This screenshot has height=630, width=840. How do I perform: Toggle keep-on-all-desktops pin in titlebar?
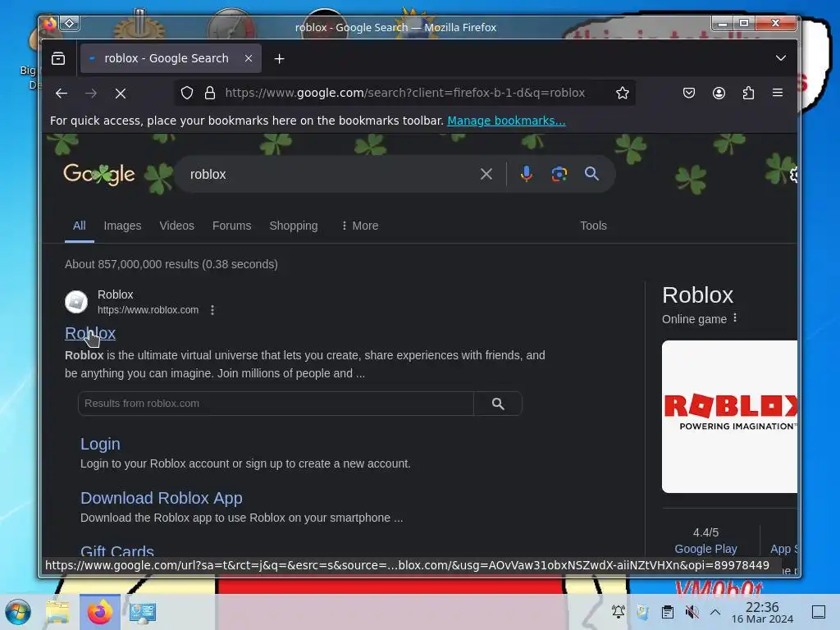tap(70, 24)
